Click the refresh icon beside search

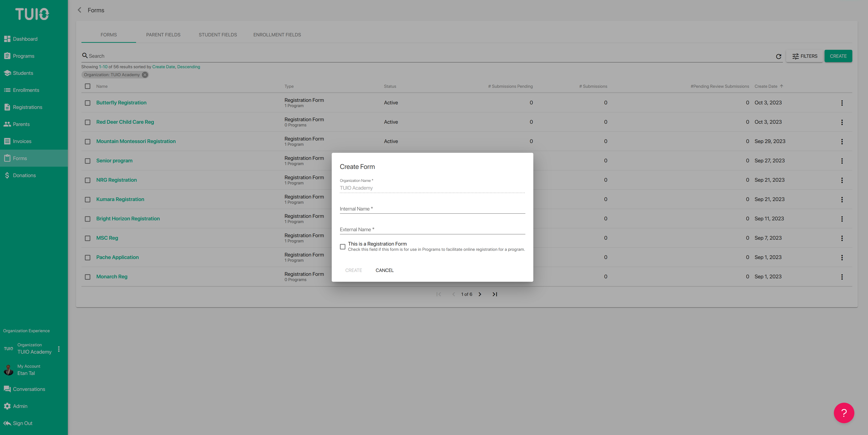[x=778, y=56]
